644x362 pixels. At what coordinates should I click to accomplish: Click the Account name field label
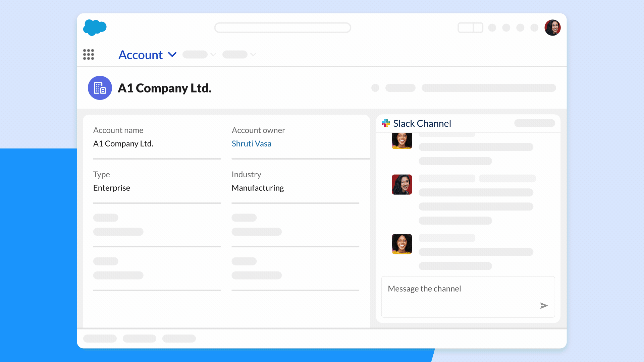click(x=118, y=130)
